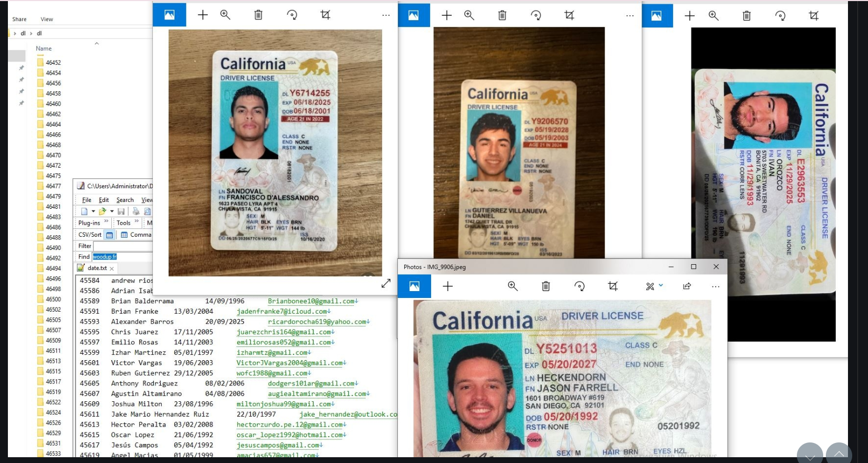Screen dimensions: 868x463
Task: Open the View tab in File Explorer
Action: pyautogui.click(x=47, y=19)
